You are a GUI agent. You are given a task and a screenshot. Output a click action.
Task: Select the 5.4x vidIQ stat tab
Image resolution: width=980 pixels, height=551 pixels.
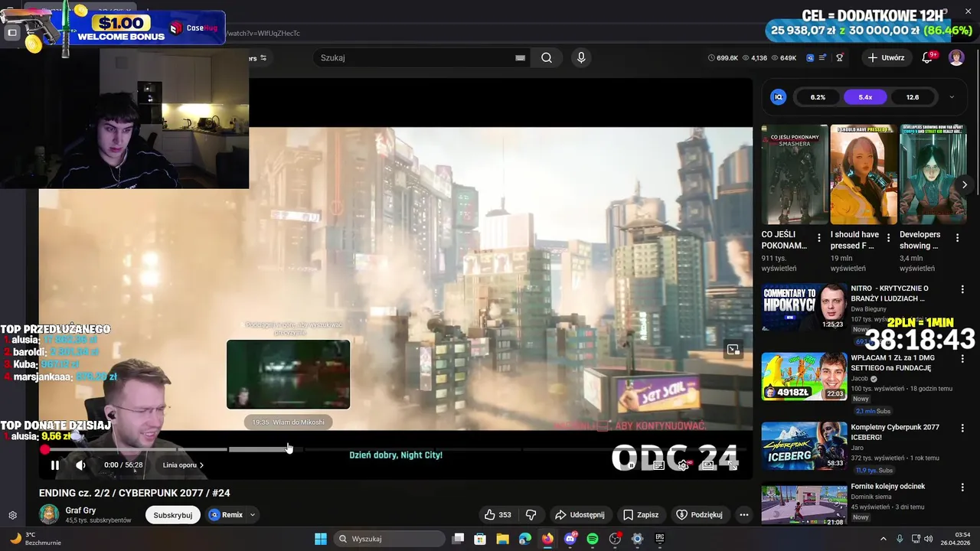coord(865,97)
